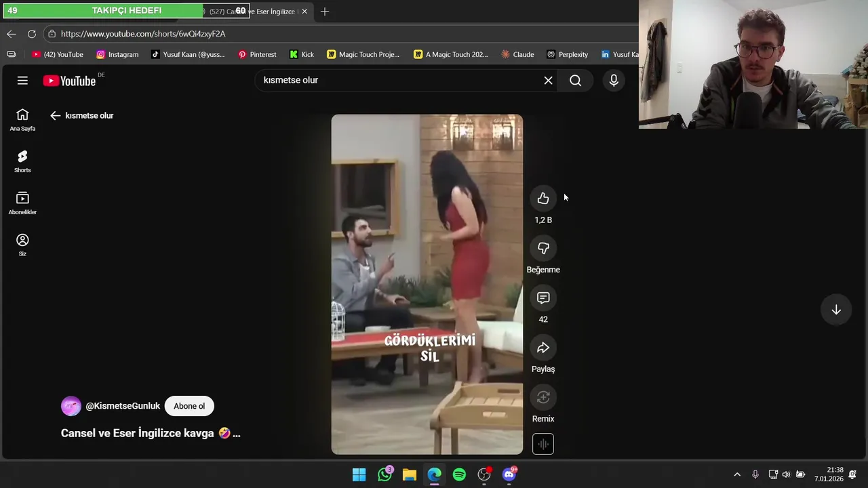The image size is (868, 488).
Task: Start voice search with microphone icon
Action: pos(614,81)
